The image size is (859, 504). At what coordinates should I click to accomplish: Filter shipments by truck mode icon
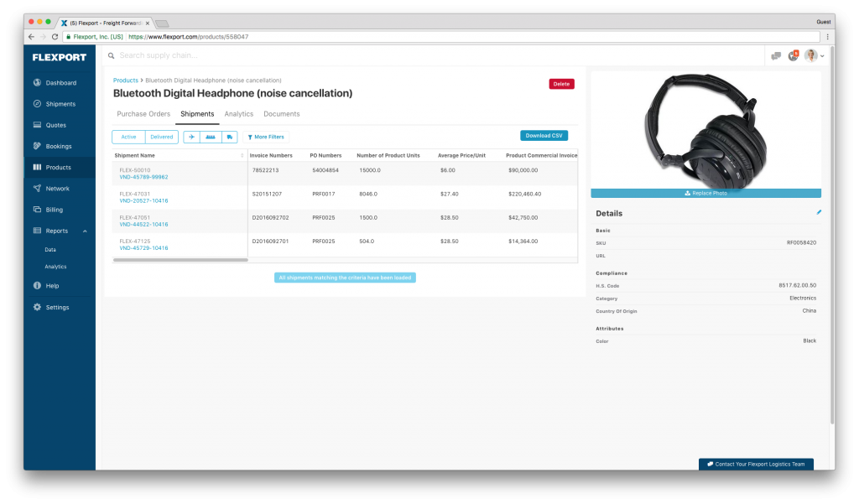click(x=230, y=137)
